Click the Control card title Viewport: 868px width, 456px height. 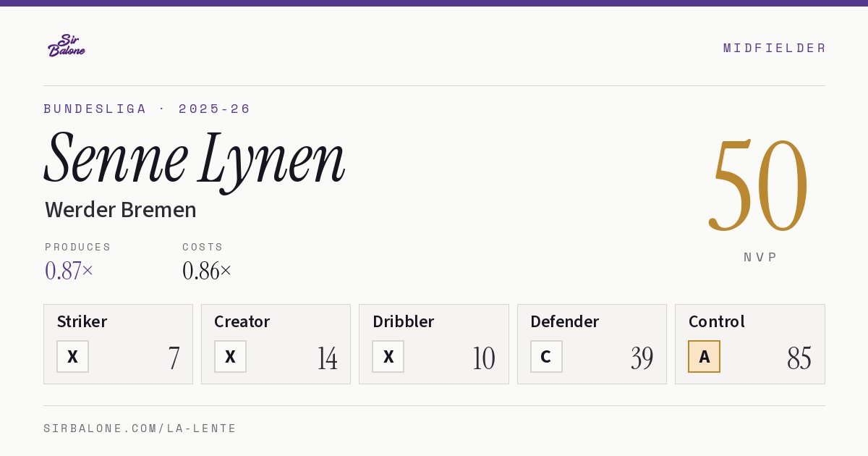717,321
